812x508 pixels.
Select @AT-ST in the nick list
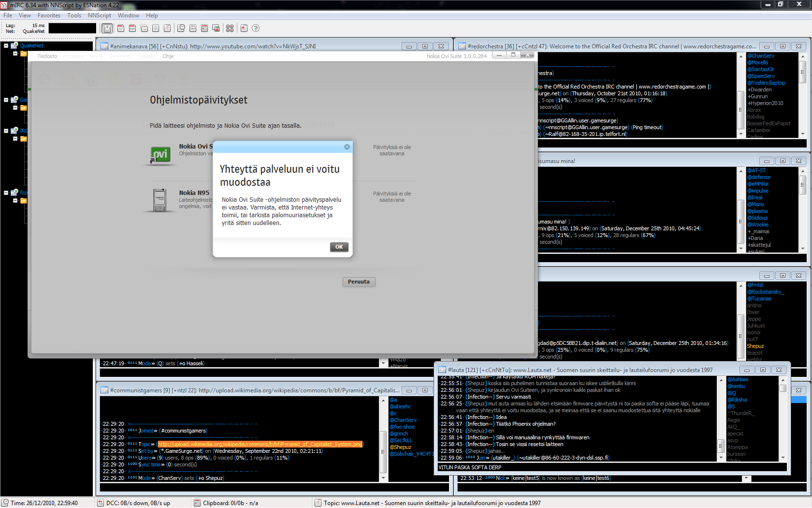coord(756,170)
